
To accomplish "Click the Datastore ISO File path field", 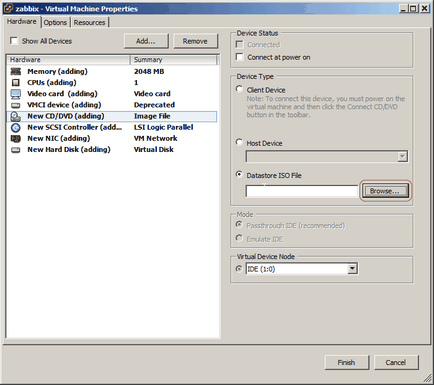I will [x=302, y=191].
